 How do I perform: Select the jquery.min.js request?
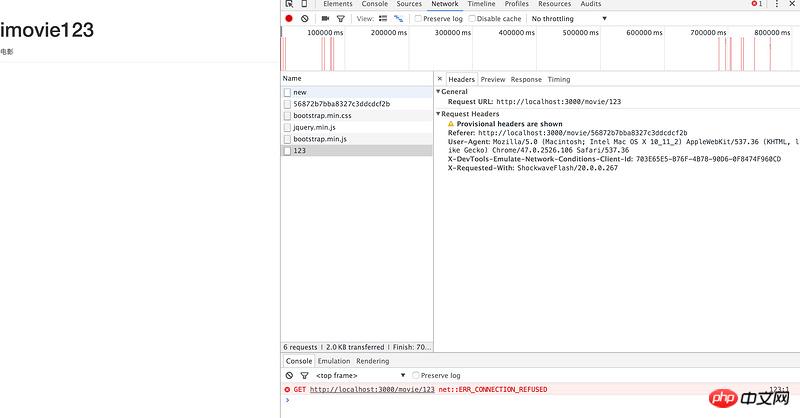click(357, 127)
